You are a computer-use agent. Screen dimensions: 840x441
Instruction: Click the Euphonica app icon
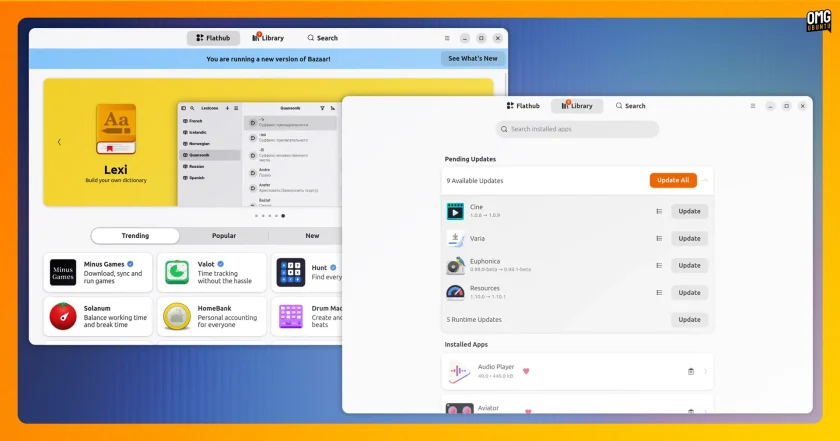click(455, 265)
